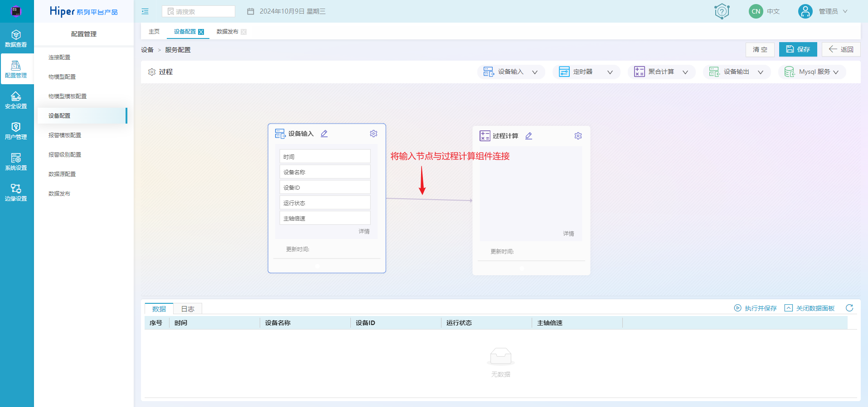The height and width of the screenshot is (407, 868).
Task: Expand the 设备输入 toolbar dropdown
Action: click(535, 72)
